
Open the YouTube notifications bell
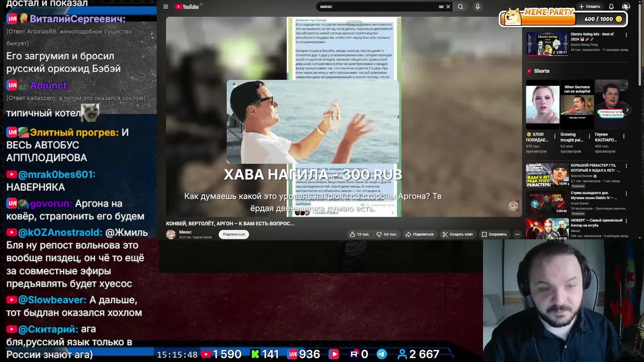point(611,7)
